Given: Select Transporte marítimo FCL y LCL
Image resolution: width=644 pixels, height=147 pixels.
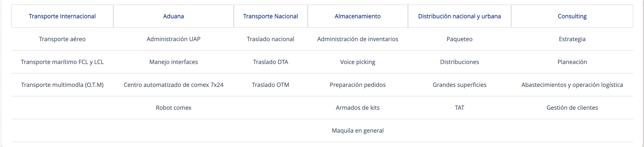Looking at the screenshot, I should click(x=62, y=62).
